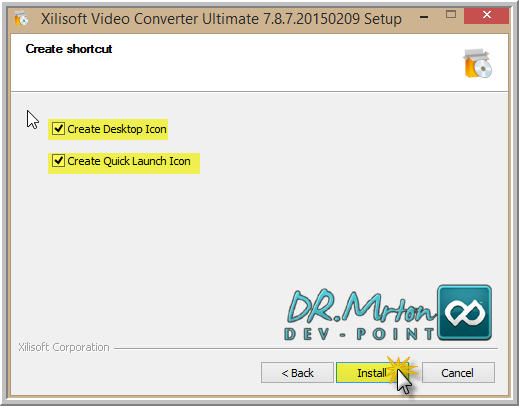Click the "Create Desktop Icon" label text
This screenshot has width=519, height=406.
click(117, 129)
